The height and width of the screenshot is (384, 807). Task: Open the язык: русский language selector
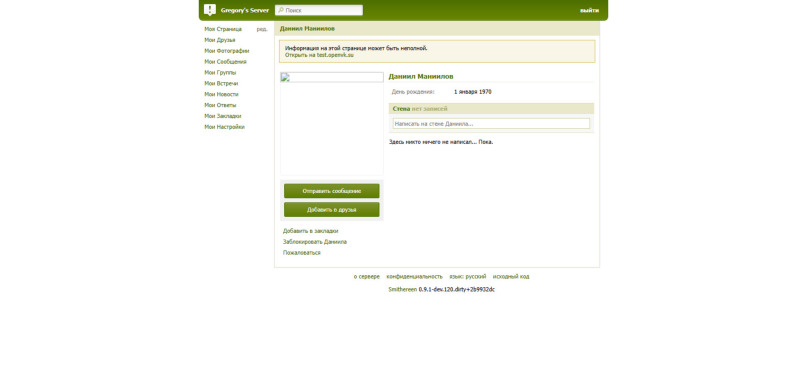click(467, 276)
